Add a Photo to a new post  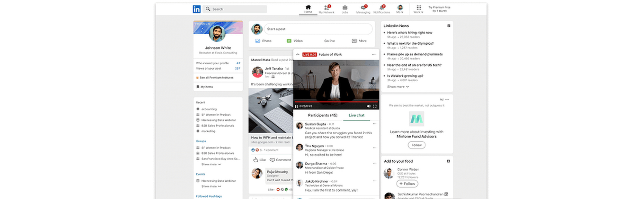coord(263,41)
